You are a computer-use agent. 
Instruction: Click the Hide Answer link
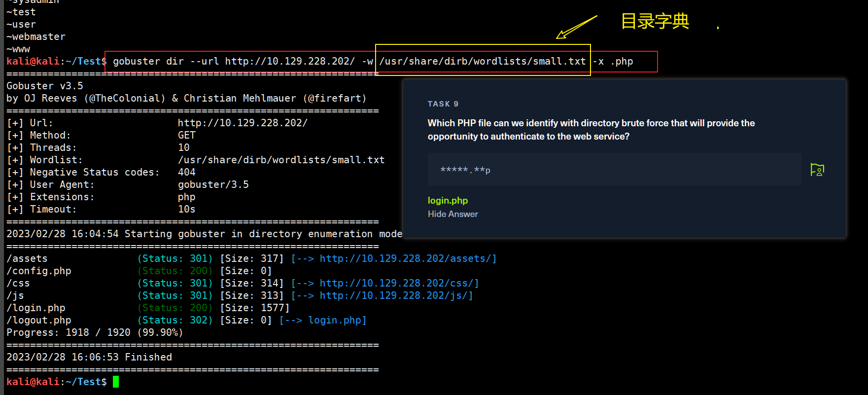tap(452, 214)
